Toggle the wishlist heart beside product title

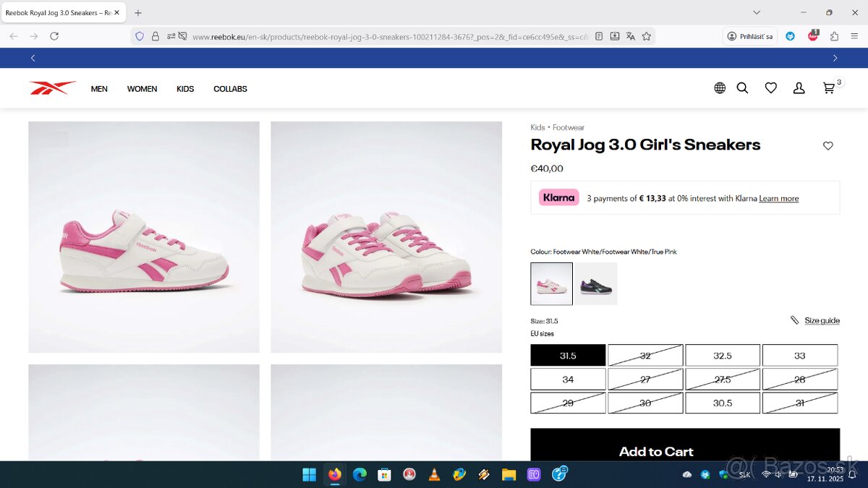(827, 145)
